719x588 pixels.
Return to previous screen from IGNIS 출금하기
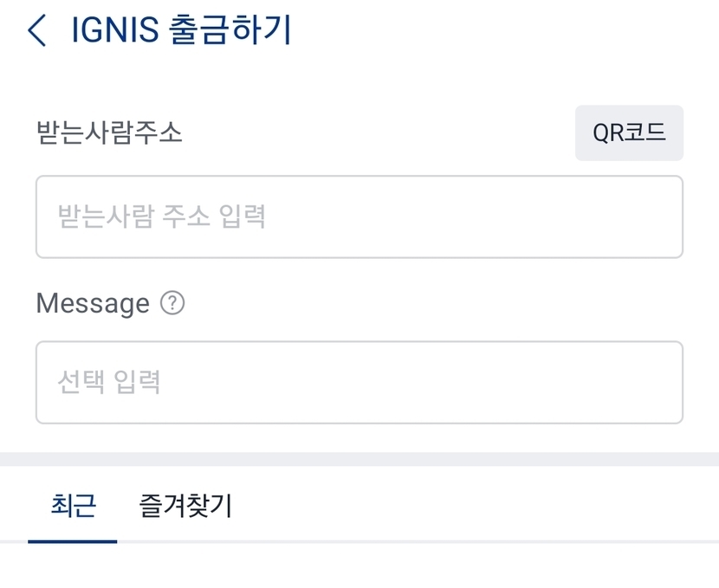36,30
